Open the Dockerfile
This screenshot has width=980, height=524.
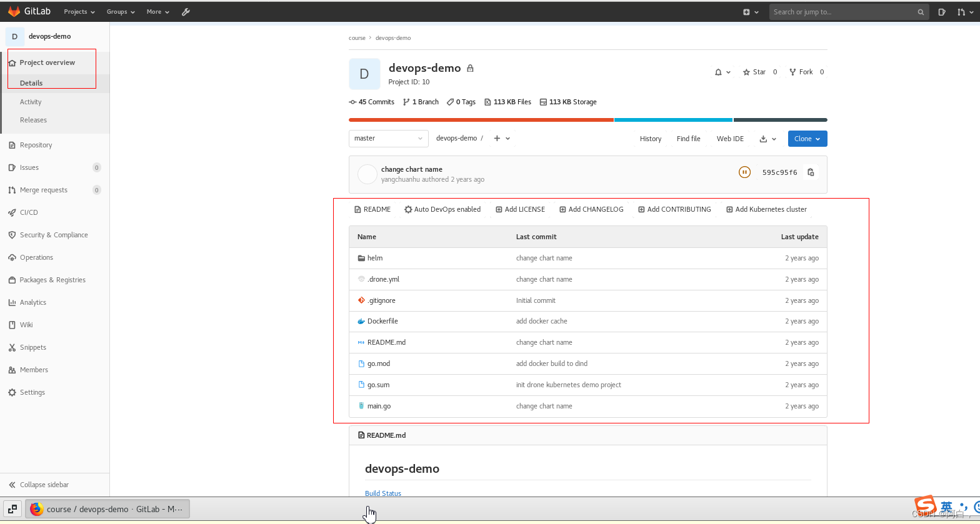coord(382,321)
